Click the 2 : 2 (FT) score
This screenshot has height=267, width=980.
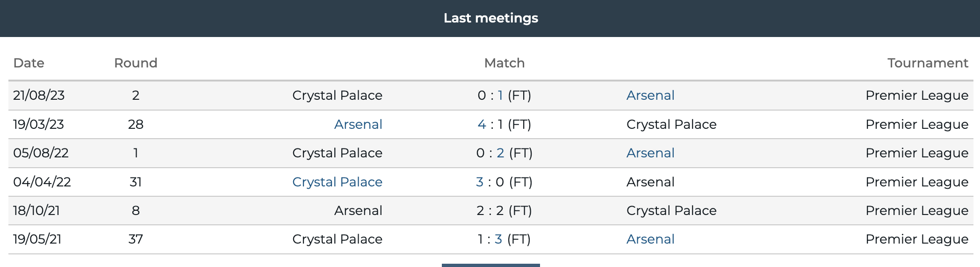504,210
